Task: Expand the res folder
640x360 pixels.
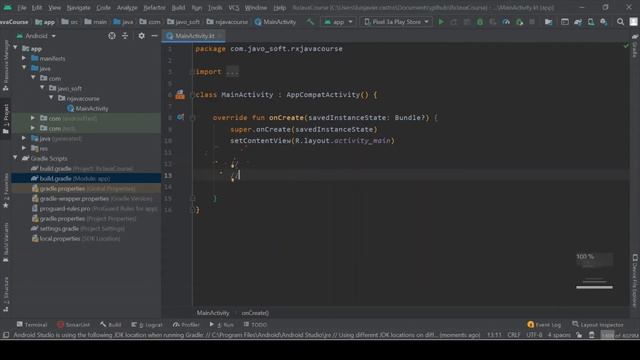Action: pyautogui.click(x=24, y=148)
